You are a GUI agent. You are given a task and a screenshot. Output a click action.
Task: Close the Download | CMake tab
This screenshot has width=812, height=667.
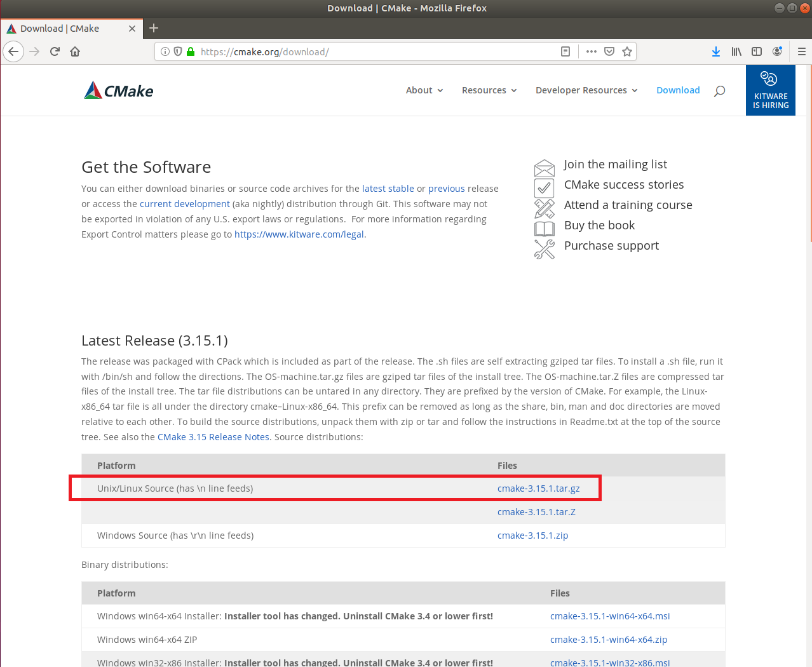pyautogui.click(x=132, y=29)
